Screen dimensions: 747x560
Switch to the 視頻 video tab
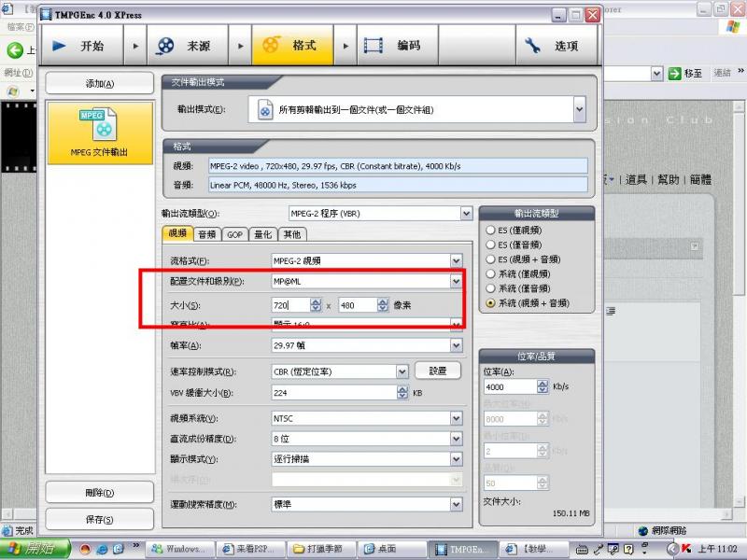pyautogui.click(x=177, y=233)
